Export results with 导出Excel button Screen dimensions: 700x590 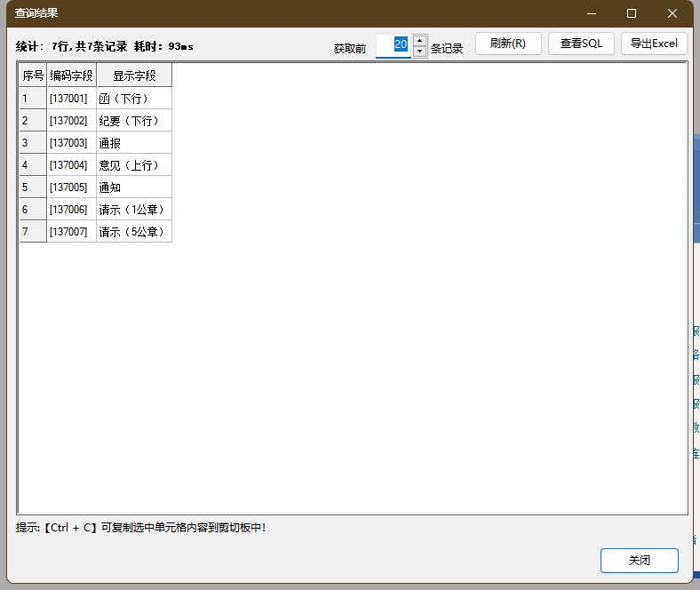654,44
